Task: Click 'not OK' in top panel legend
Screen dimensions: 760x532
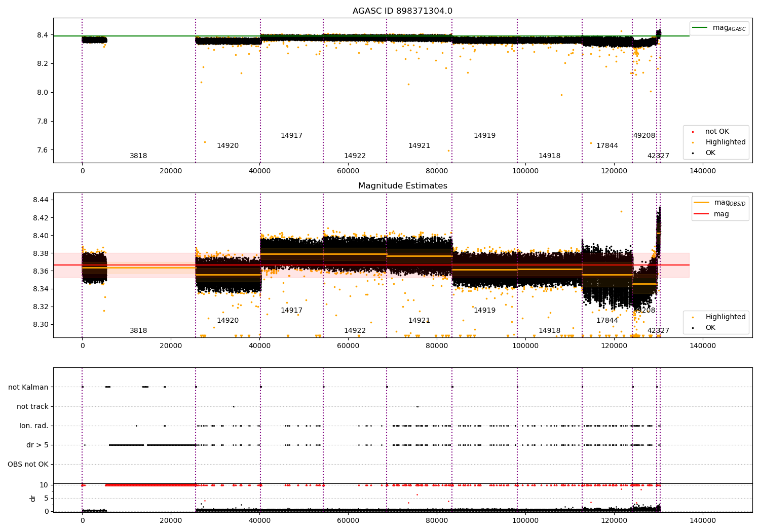Action: pos(717,132)
